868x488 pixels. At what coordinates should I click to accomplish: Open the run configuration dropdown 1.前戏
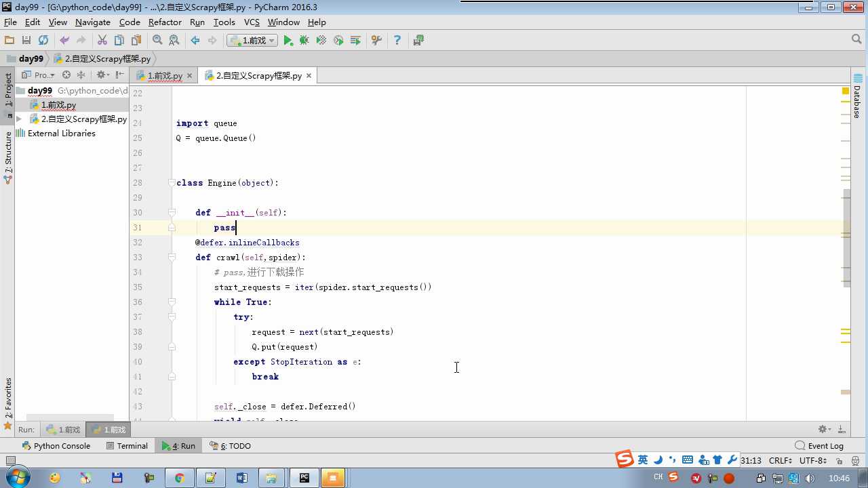coord(252,41)
